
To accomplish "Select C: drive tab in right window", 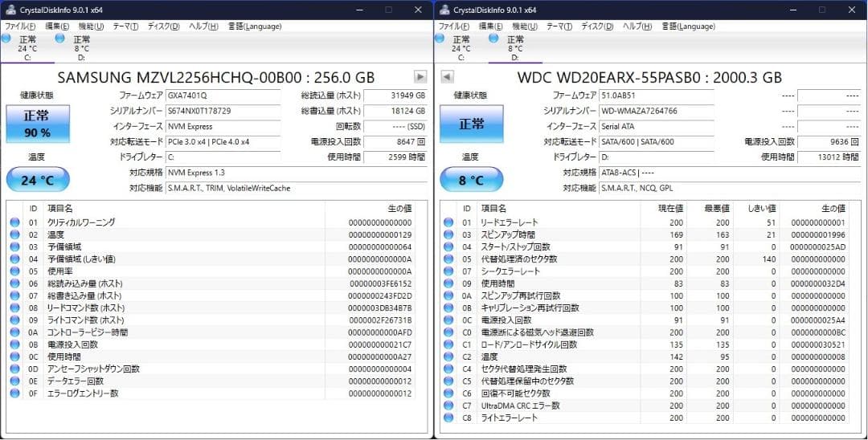I will (461, 47).
